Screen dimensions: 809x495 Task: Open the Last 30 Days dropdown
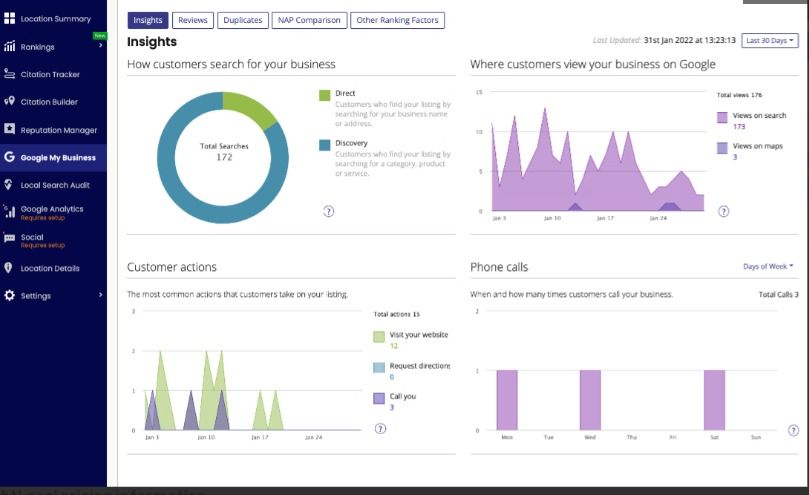(770, 40)
